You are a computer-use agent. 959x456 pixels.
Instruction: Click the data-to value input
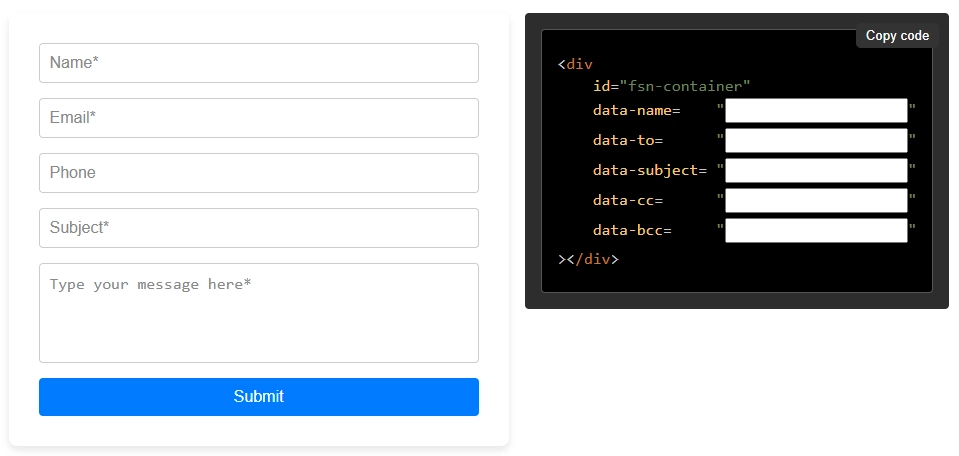tap(815, 141)
